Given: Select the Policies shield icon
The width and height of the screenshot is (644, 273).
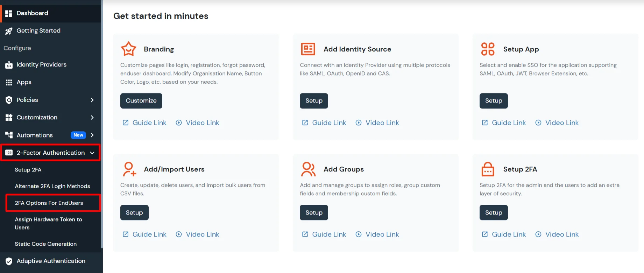Looking at the screenshot, I should (x=9, y=100).
